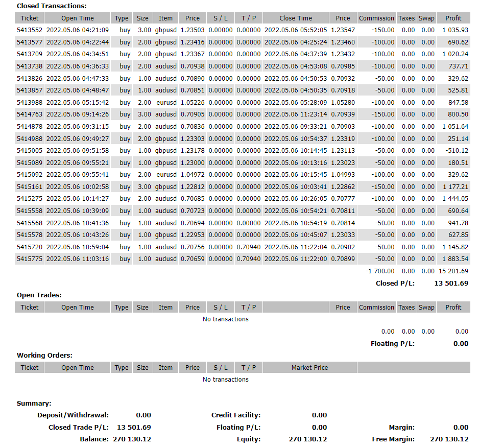Click ticket number 5415161
This screenshot has height=448, width=479.
(x=30, y=187)
